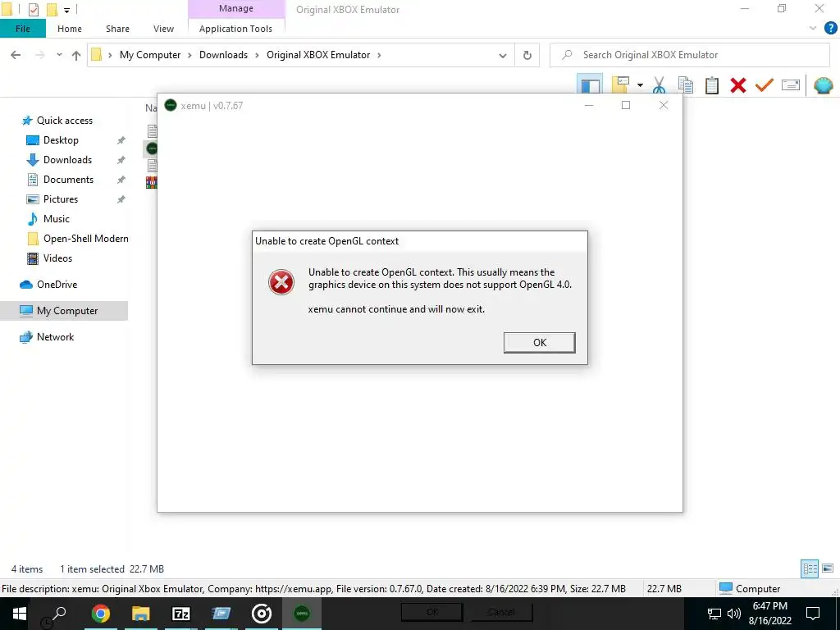Go Back with the left arrow
Image resolution: width=840 pixels, height=630 pixels.
click(x=16, y=55)
